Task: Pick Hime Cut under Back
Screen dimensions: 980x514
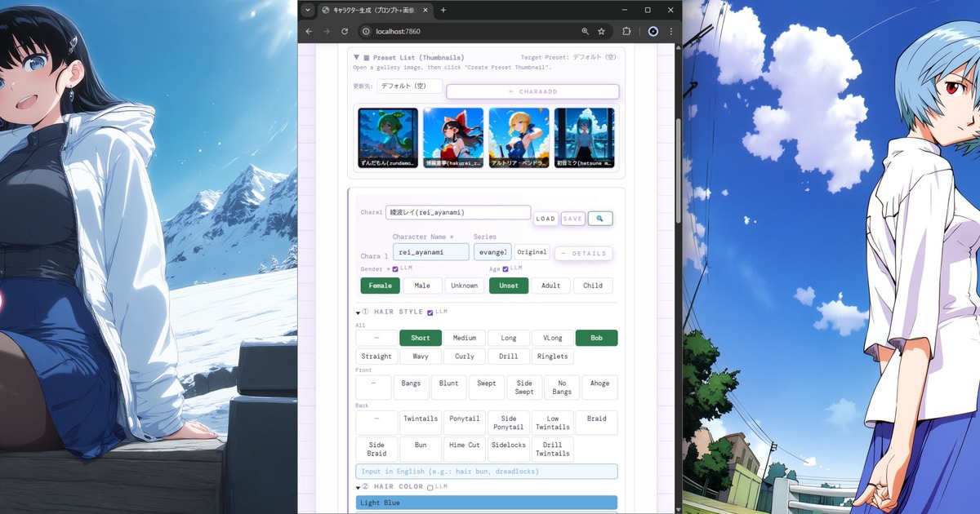Action: pyautogui.click(x=465, y=450)
